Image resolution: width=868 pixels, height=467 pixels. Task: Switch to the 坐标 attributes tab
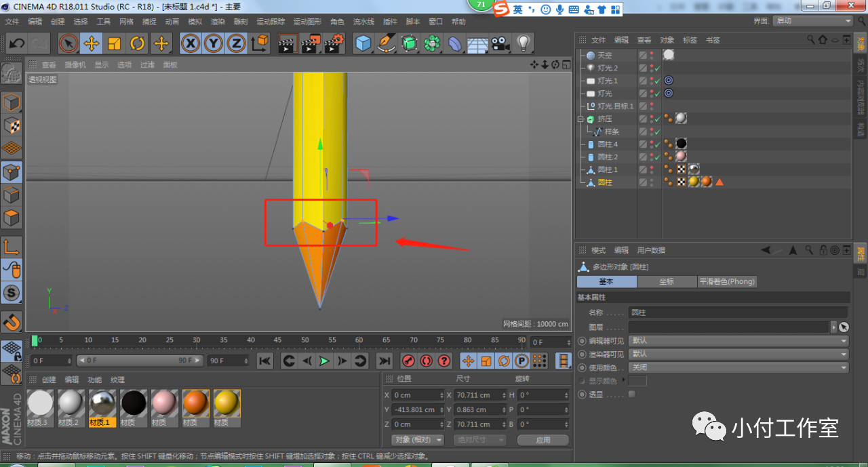click(666, 281)
